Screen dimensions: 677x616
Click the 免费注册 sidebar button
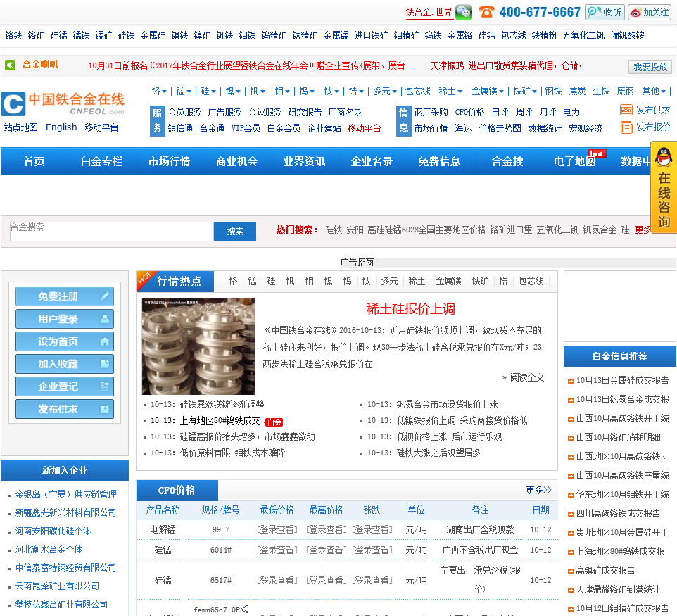coord(65,296)
